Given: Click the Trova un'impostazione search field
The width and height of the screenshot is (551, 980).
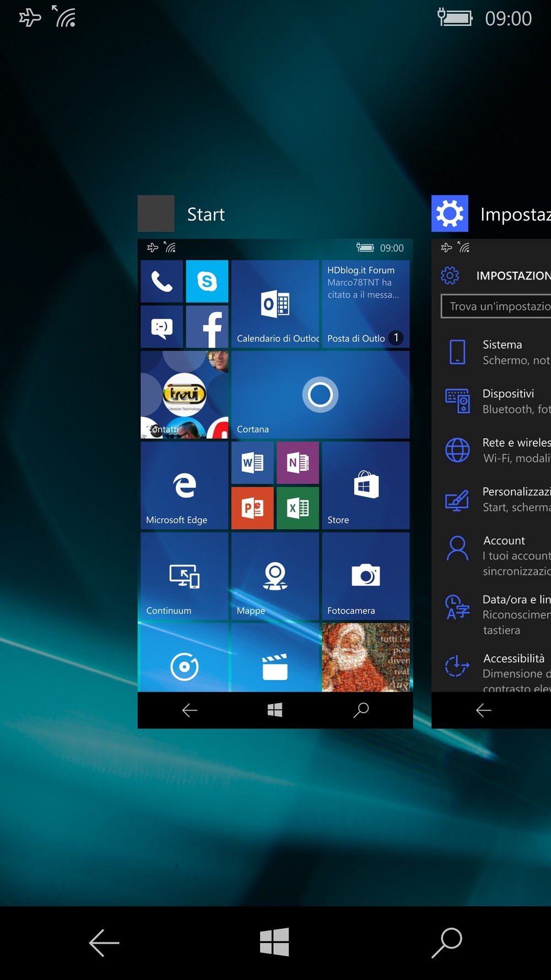Looking at the screenshot, I should coord(496,306).
